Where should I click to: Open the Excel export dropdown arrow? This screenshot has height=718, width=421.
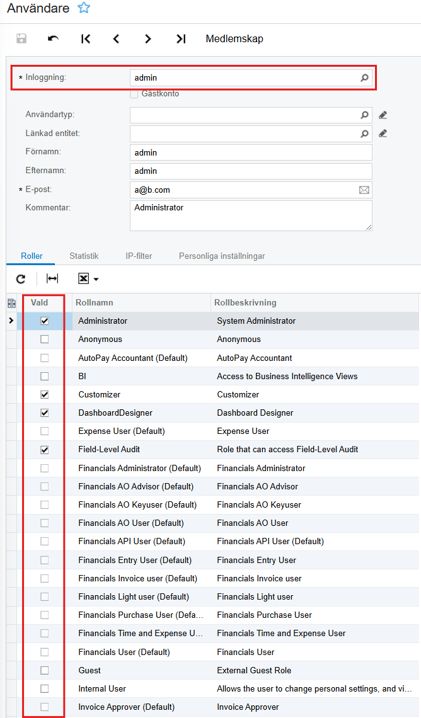pos(96,279)
